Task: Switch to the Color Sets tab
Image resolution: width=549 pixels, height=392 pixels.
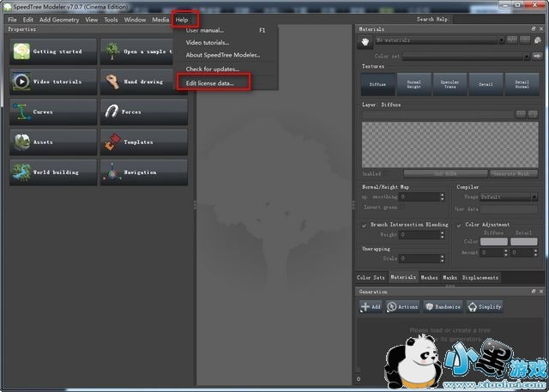Action: [x=371, y=278]
